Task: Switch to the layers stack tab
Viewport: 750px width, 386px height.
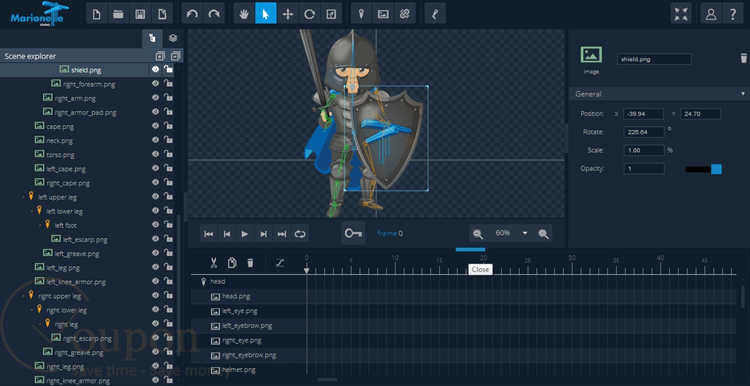Action: pos(173,38)
